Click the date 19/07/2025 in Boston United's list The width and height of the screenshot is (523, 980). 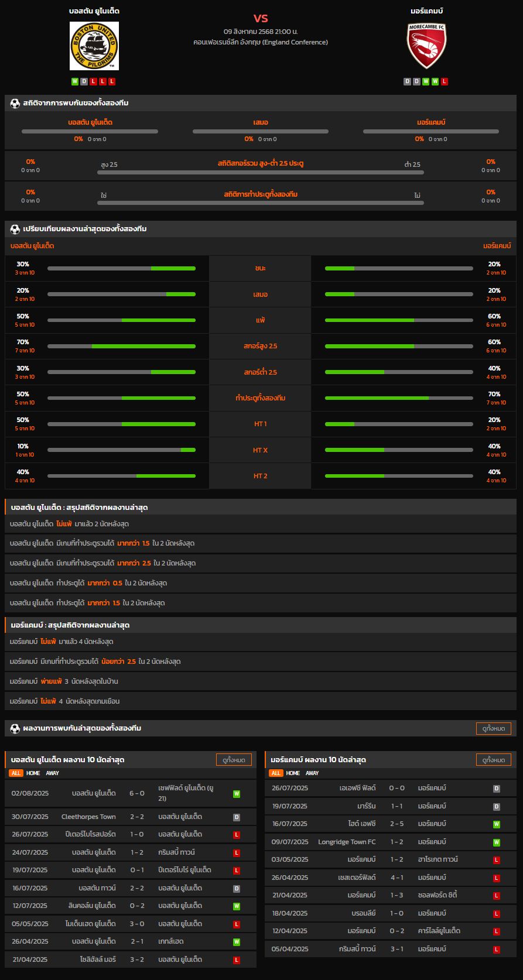pyautogui.click(x=30, y=871)
